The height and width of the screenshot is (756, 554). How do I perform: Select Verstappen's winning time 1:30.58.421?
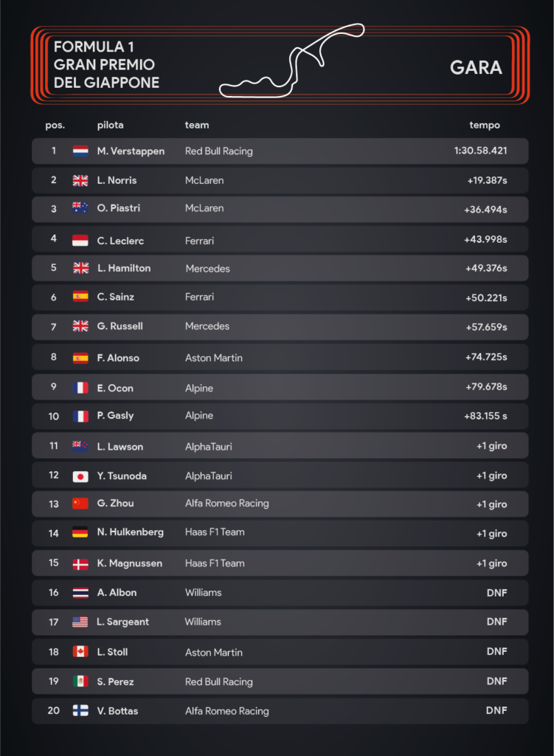480,151
